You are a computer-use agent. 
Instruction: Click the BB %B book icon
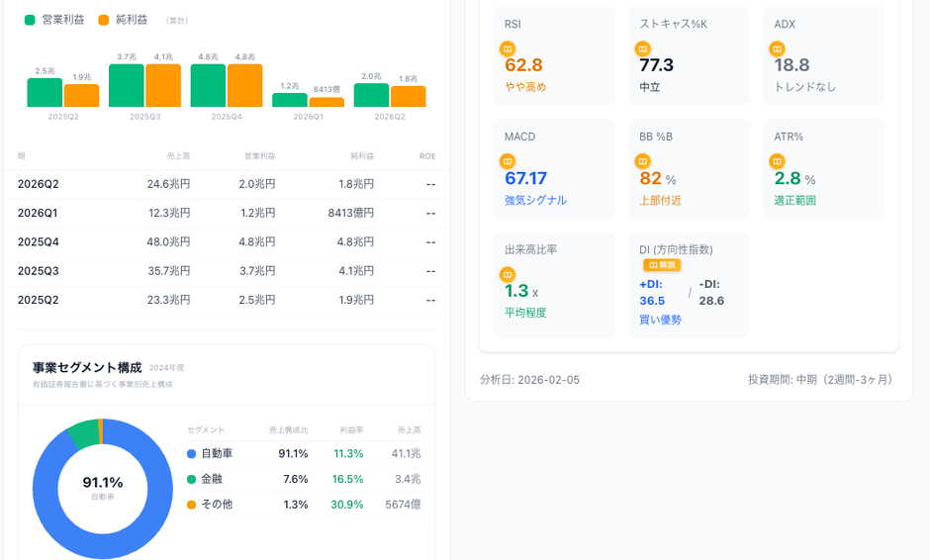coord(642,160)
